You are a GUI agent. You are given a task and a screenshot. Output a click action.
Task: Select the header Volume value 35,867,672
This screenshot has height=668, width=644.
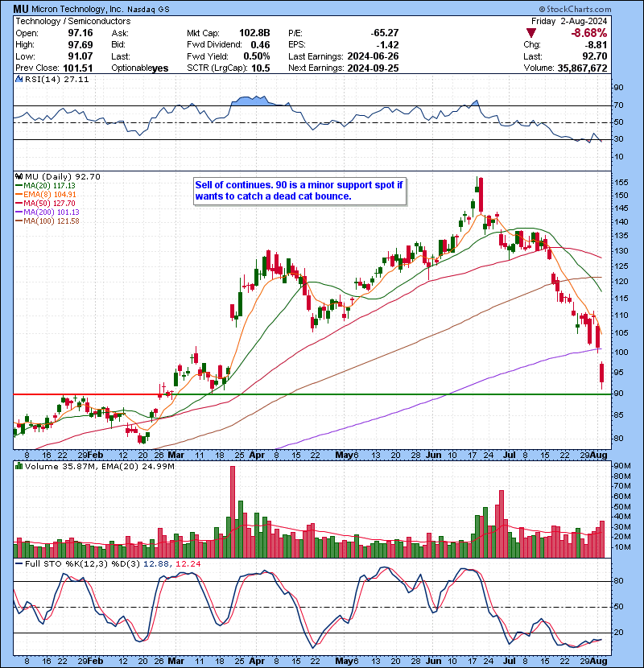point(582,68)
